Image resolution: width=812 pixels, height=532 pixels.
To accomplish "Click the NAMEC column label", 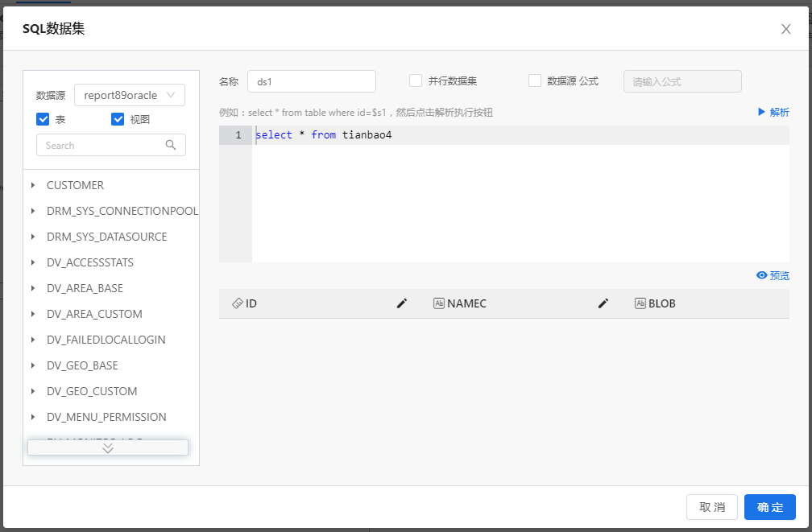I will pyautogui.click(x=466, y=303).
